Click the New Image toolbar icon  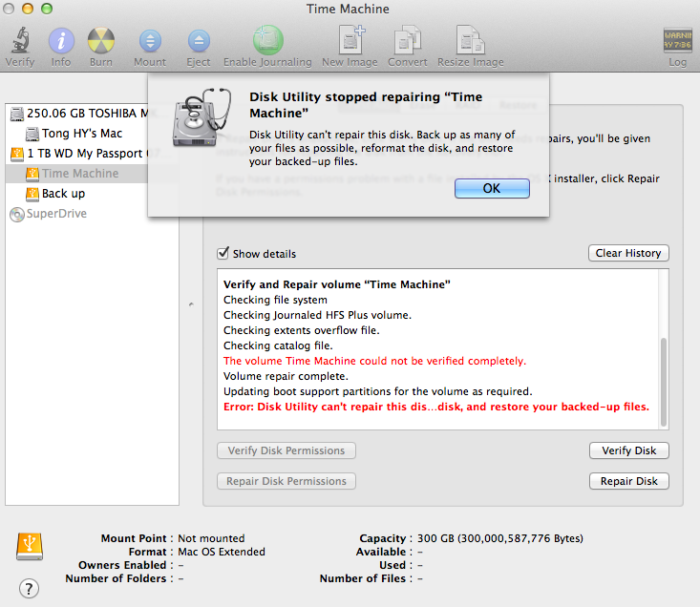click(350, 40)
